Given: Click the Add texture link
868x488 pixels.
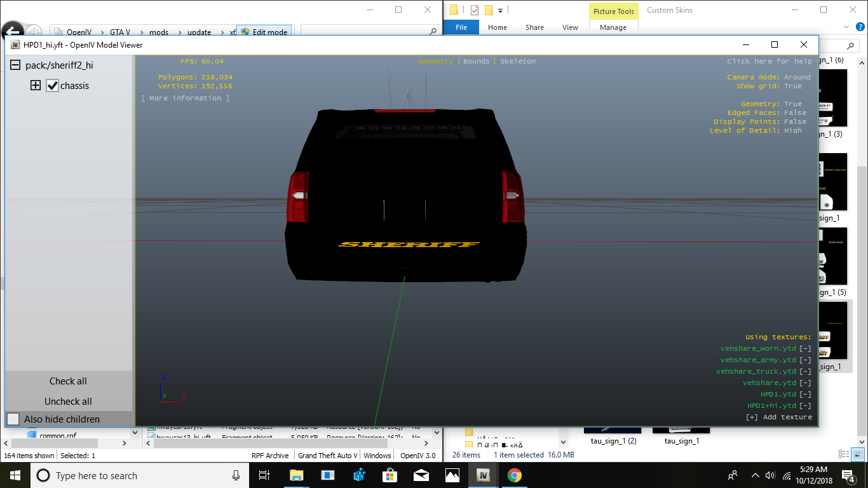Looking at the screenshot, I should pos(779,417).
